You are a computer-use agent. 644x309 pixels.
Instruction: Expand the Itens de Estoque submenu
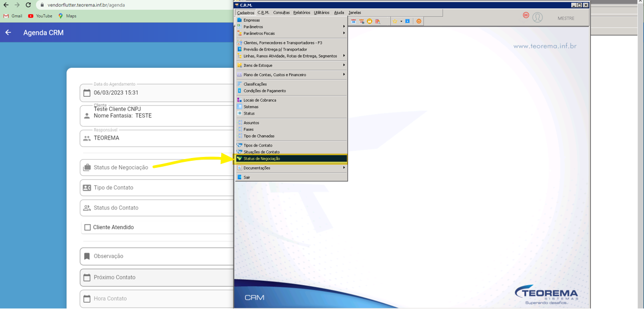click(x=291, y=65)
